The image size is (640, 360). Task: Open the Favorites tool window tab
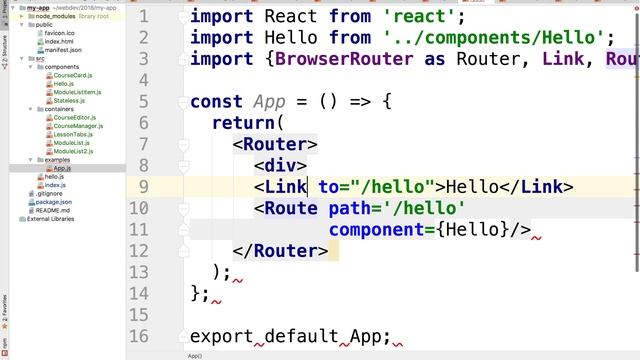coord(4,312)
